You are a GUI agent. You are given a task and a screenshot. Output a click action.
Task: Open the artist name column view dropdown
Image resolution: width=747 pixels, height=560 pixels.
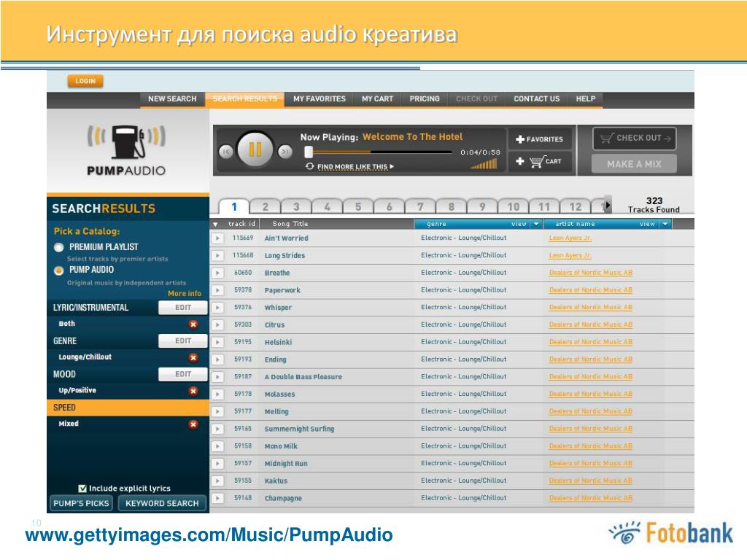tap(665, 224)
